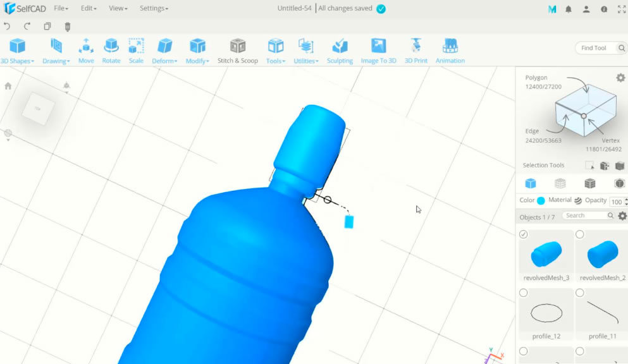Select the Rotate tool
This screenshot has width=628, height=364.
(x=111, y=51)
